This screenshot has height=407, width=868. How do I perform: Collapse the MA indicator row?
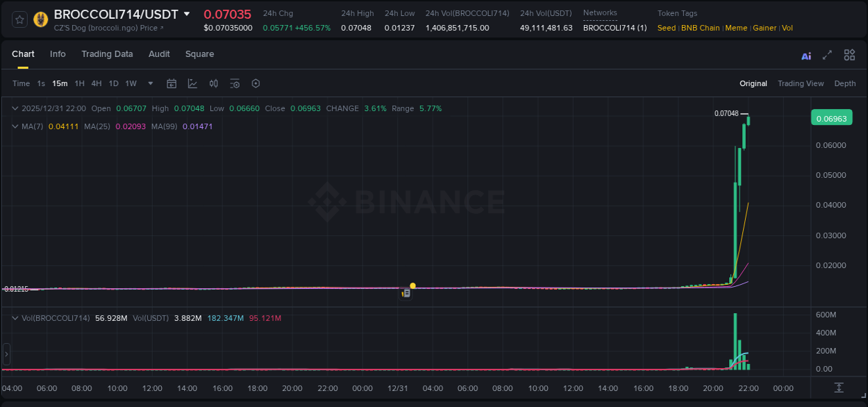15,126
